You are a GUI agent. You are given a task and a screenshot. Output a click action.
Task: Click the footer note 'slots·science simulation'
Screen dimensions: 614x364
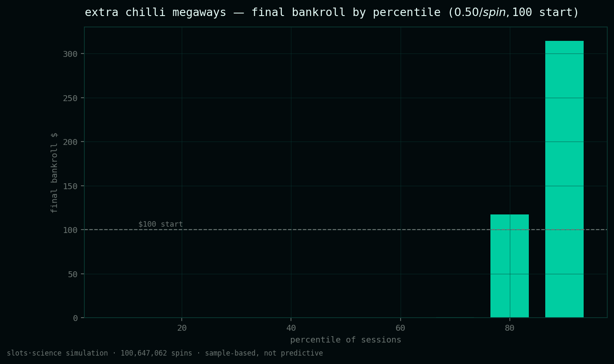57,353
